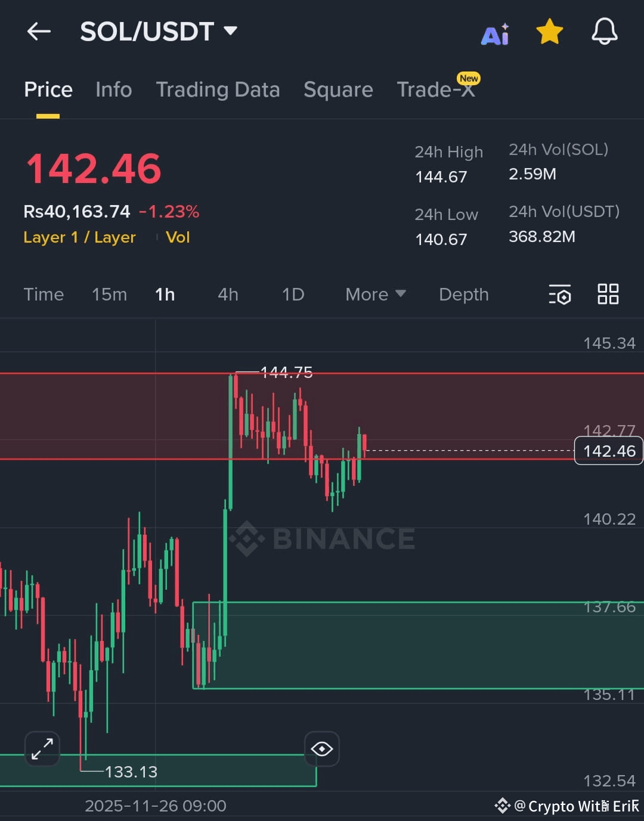644x821 pixels.
Task: Select the 1D timeframe
Action: 293,295
